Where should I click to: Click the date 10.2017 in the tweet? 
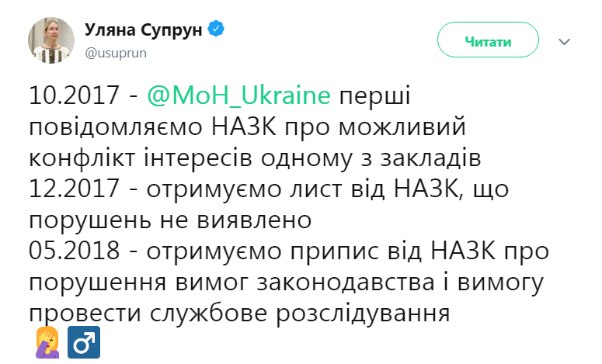72,96
